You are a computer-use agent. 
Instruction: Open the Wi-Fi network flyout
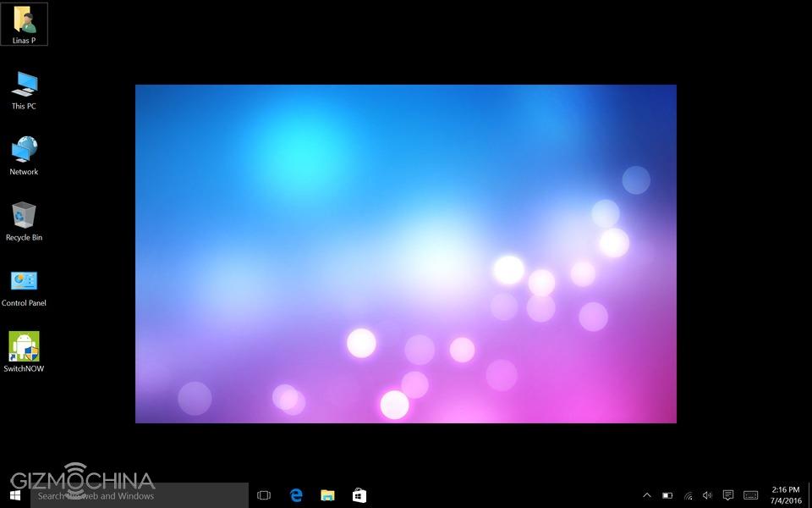pyautogui.click(x=688, y=495)
